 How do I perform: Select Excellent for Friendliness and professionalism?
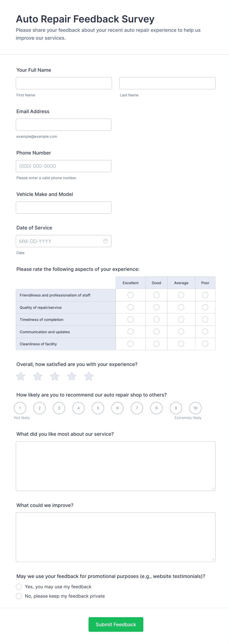130,295
